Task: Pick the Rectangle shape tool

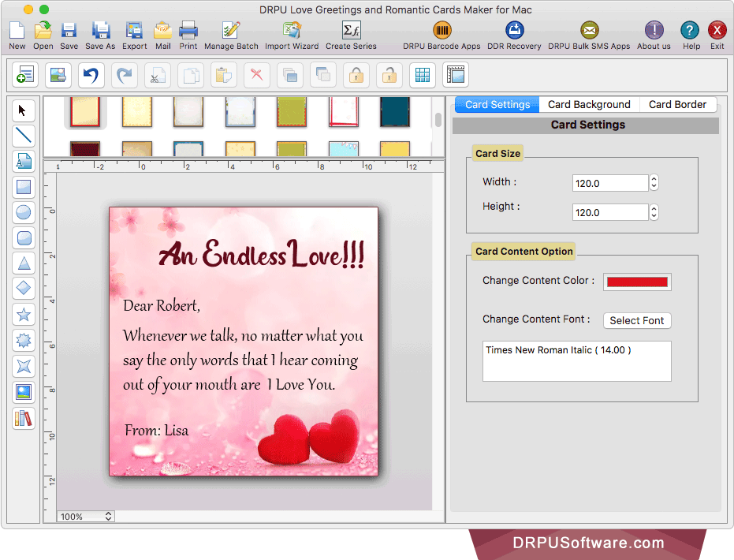Action: [23, 187]
